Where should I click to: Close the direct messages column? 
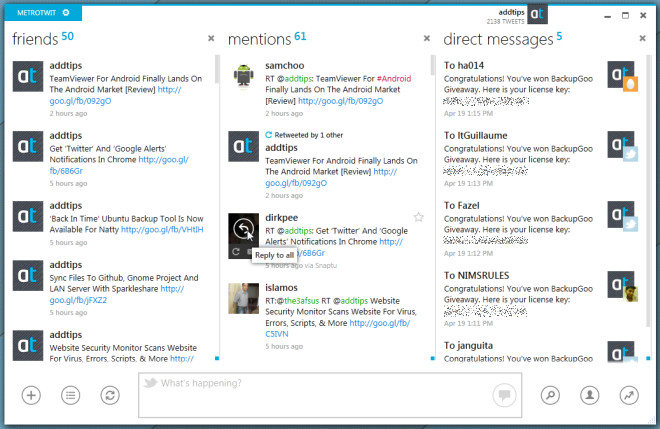[x=642, y=38]
